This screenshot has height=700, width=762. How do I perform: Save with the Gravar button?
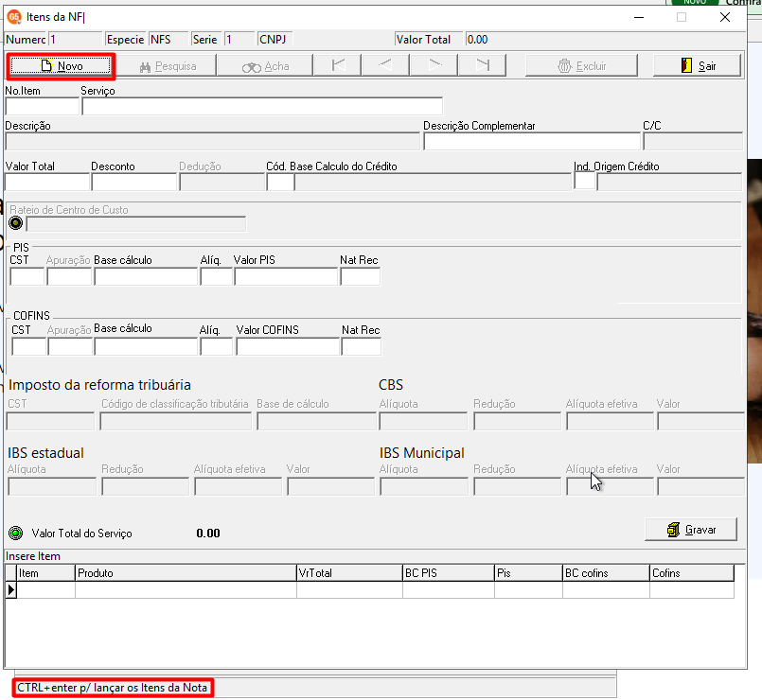pyautogui.click(x=691, y=530)
